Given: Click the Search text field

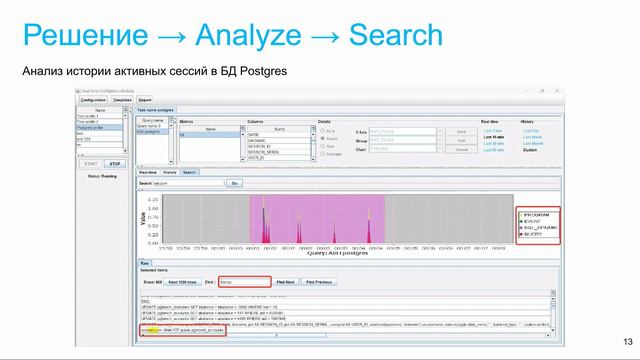Looking at the screenshot, I should [x=188, y=184].
